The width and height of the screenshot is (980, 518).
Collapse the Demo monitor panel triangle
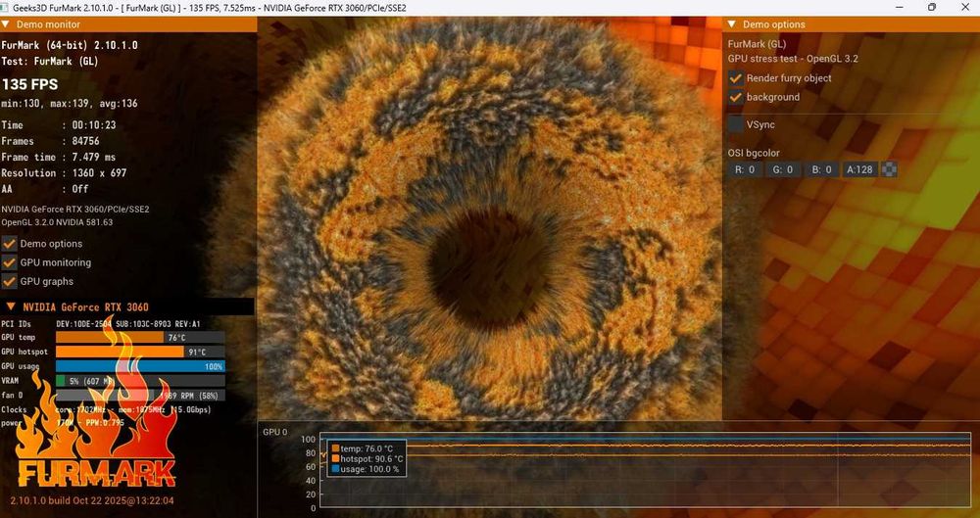6,24
